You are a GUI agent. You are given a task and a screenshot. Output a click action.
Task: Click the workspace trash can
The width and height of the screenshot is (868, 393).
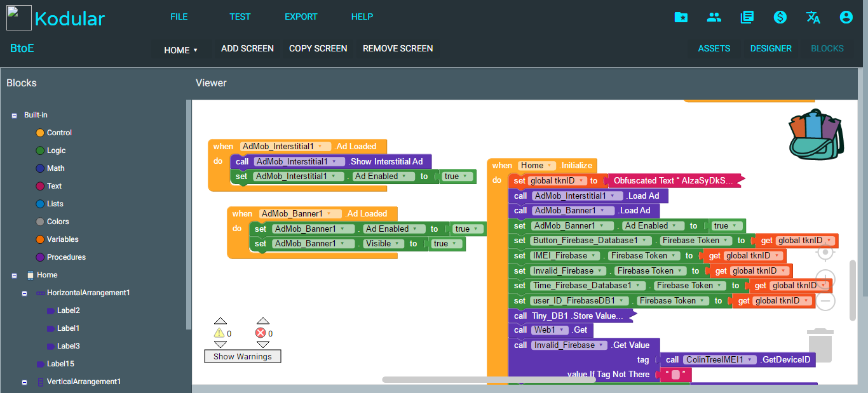pos(820,345)
